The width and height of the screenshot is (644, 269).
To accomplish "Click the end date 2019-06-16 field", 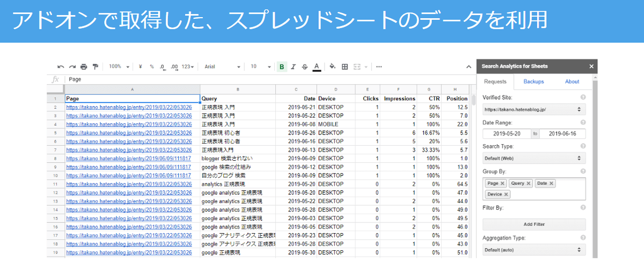I will [x=563, y=134].
